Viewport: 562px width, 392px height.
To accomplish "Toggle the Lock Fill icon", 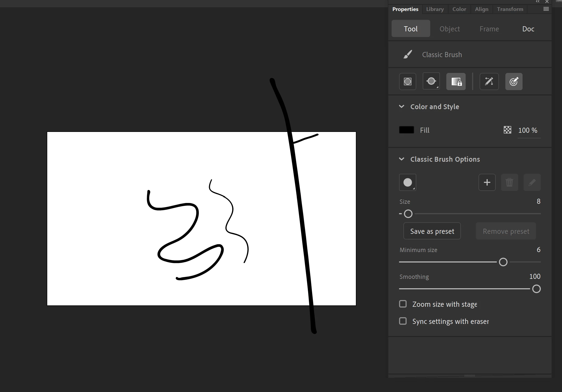I will (456, 82).
